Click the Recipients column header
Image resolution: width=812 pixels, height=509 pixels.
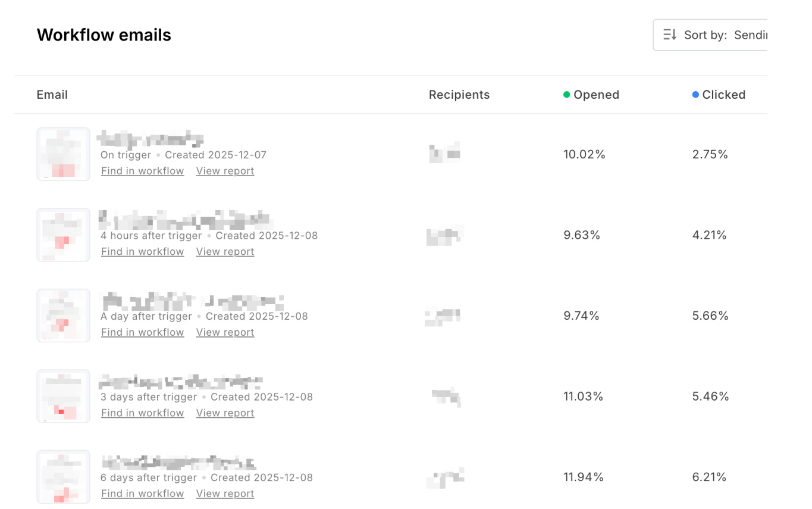click(459, 94)
